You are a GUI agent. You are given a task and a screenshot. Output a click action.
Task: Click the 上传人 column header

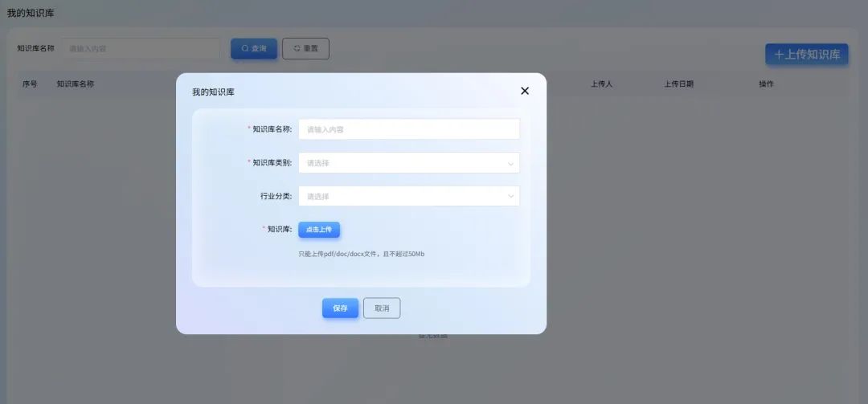pos(601,84)
